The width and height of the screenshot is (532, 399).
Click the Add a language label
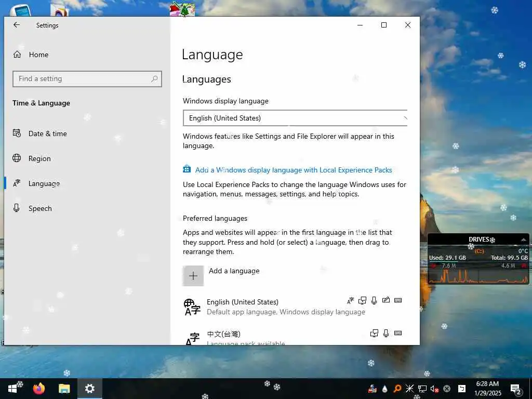[x=234, y=271]
